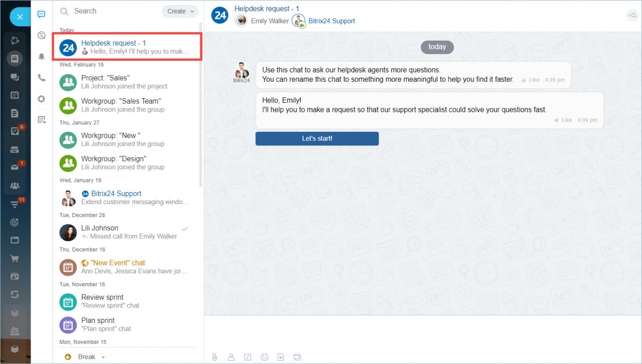Image resolution: width=642 pixels, height=364 pixels.
Task: Open chat apps window icon in message bar
Action: [x=297, y=357]
